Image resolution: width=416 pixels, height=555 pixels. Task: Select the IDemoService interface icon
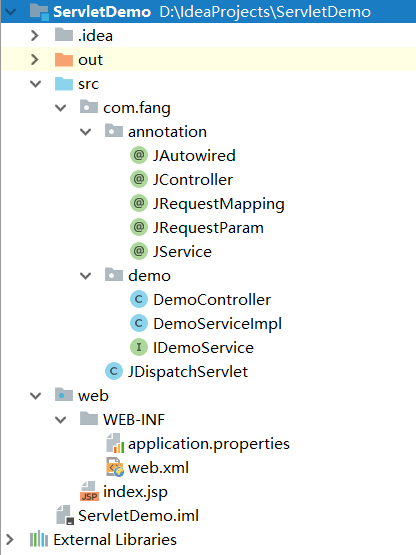(139, 347)
